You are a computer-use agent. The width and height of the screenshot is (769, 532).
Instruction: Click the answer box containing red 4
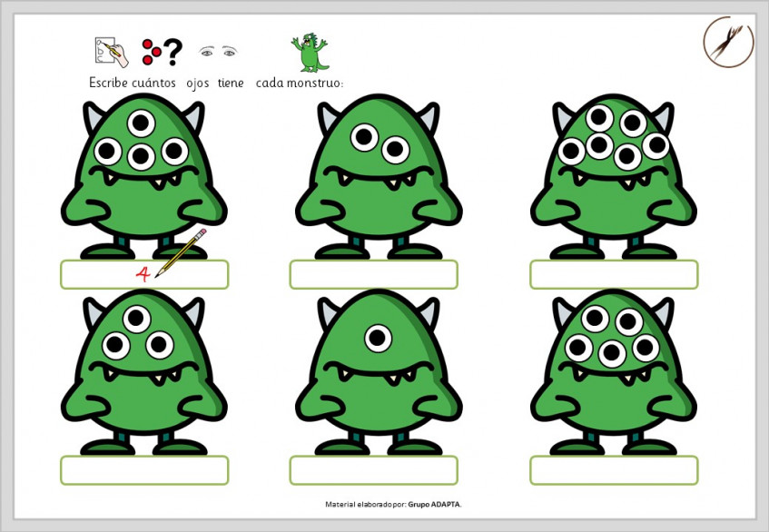[144, 274]
